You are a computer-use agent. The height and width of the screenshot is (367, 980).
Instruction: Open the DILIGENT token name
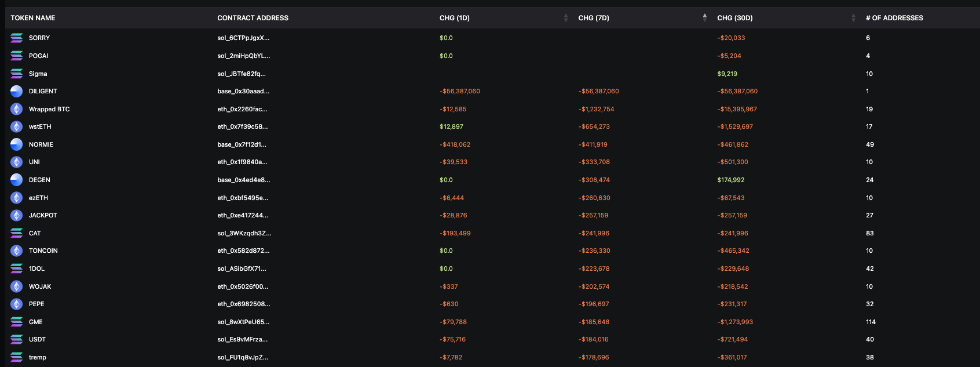click(x=43, y=91)
